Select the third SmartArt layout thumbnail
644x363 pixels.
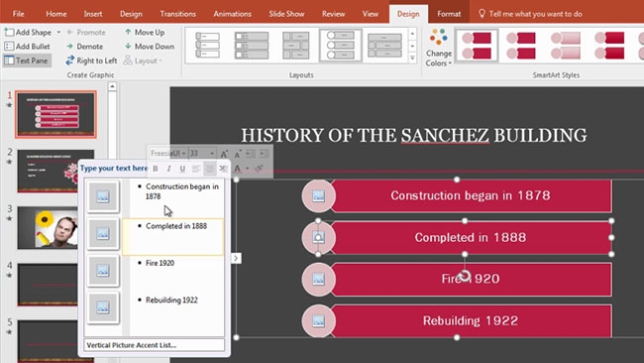click(x=295, y=46)
